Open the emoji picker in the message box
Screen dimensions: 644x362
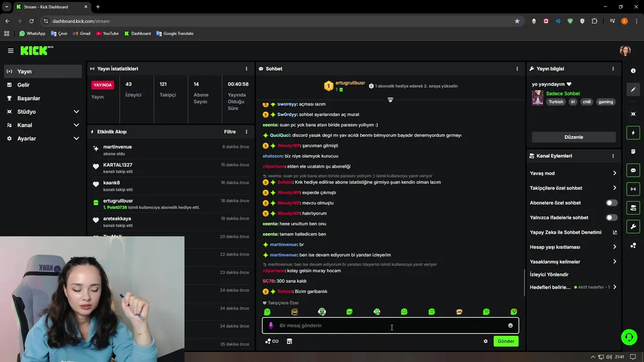510,325
